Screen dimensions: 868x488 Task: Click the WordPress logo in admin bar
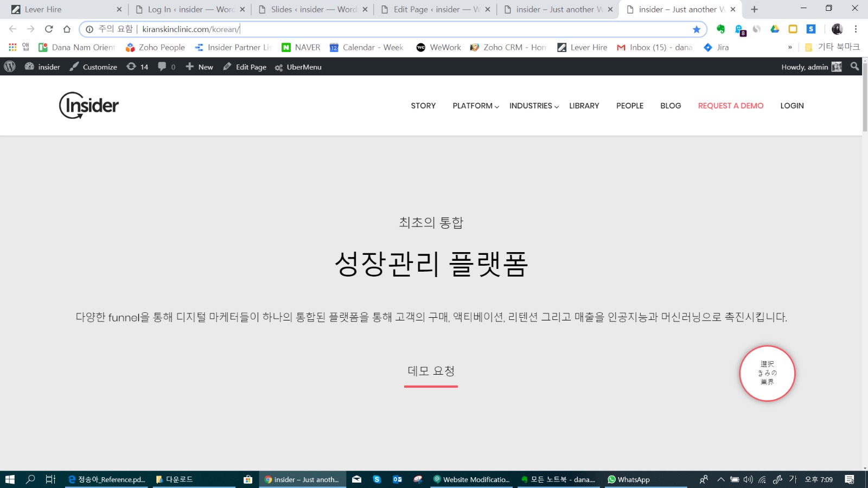point(10,67)
